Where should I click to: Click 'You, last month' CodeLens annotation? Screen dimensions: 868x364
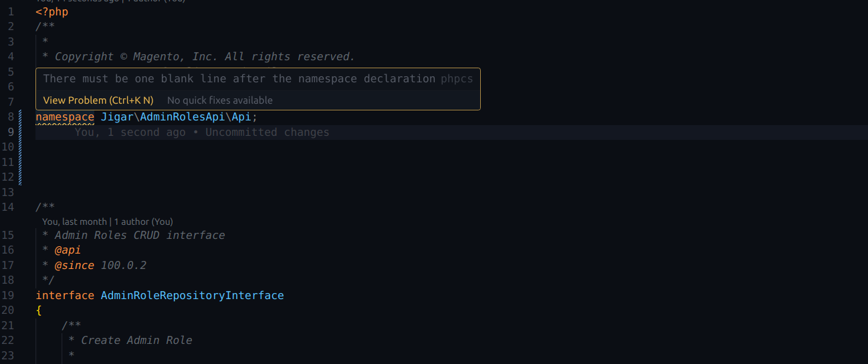(74, 221)
